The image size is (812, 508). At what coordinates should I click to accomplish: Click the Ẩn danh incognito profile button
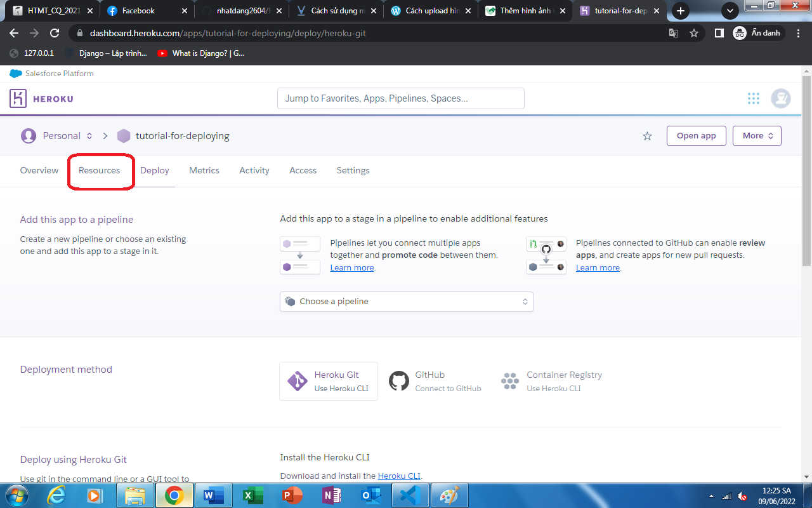tap(759, 33)
